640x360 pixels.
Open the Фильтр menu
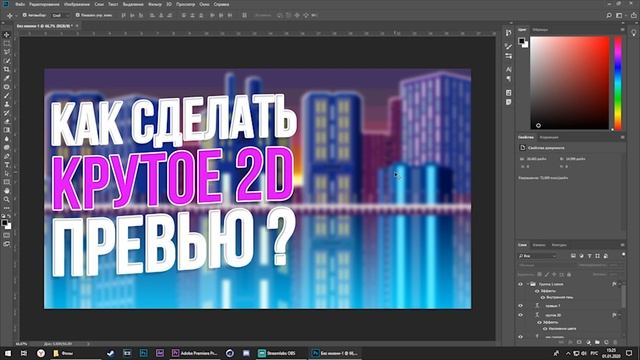coord(155,4)
